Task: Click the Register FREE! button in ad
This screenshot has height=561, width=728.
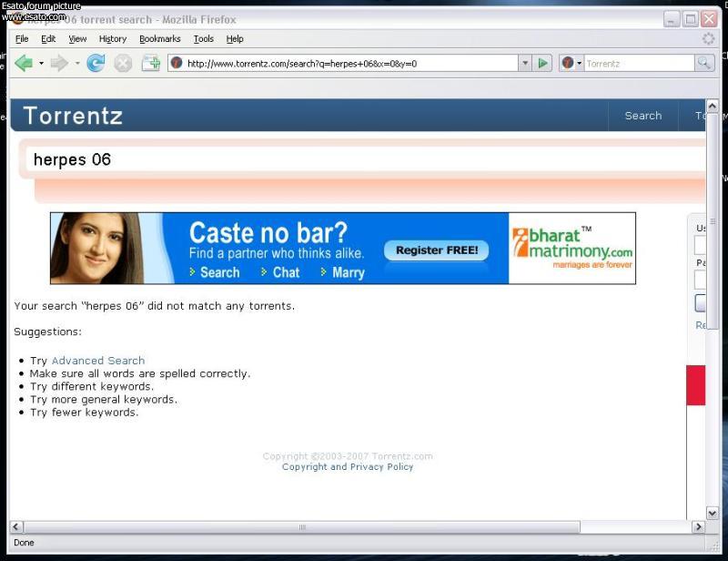Action: tap(437, 250)
